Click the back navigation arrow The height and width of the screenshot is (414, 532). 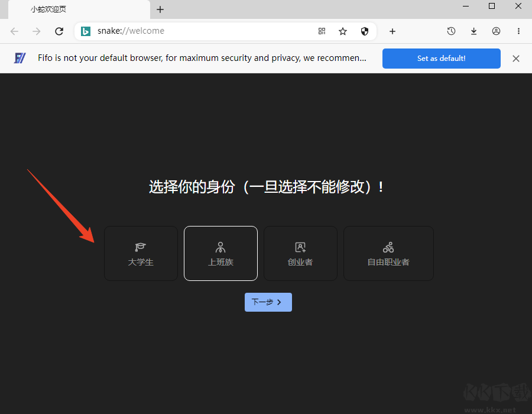14,31
